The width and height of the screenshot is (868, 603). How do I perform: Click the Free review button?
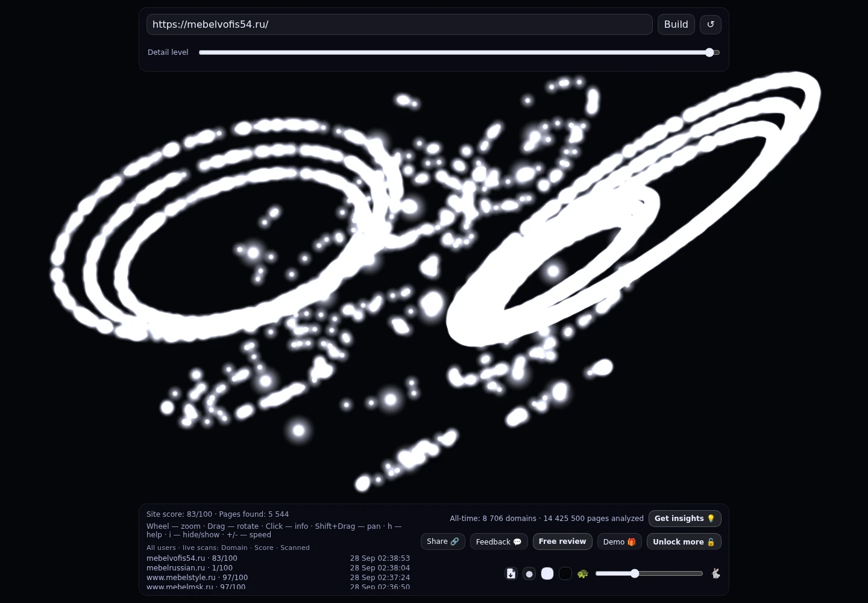pyautogui.click(x=562, y=541)
